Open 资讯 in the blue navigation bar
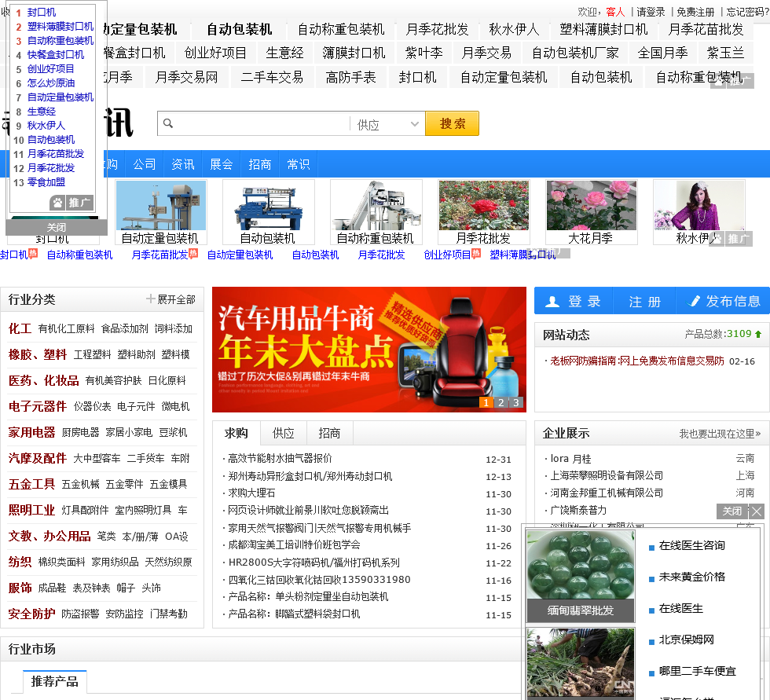770x700 pixels. (x=182, y=164)
